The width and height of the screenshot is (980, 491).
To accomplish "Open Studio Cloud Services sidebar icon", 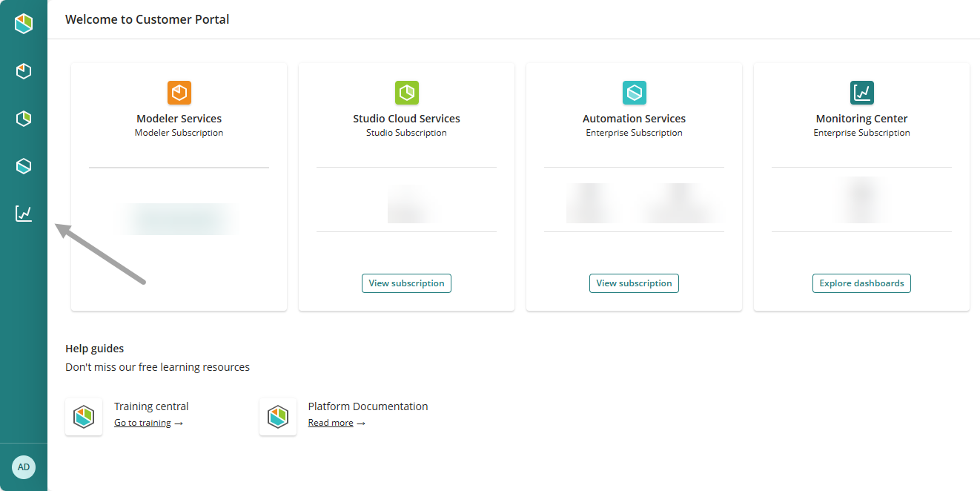I will 24,119.
